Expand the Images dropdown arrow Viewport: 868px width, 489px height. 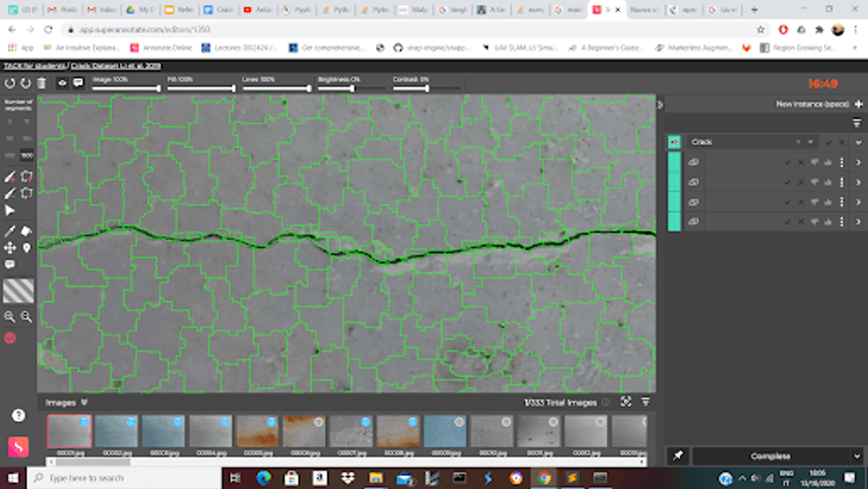(84, 402)
